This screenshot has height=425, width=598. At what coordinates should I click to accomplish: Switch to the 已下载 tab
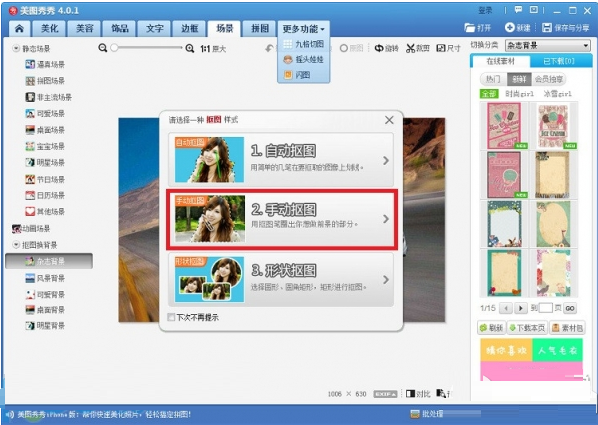558,61
